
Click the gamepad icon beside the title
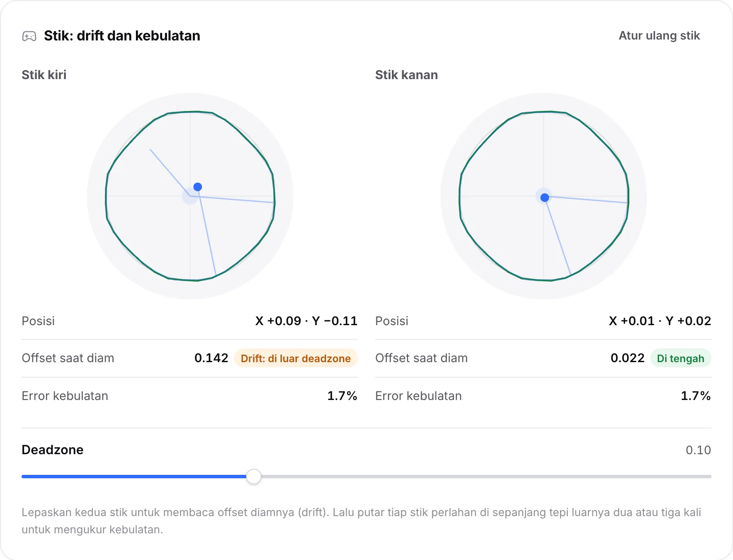[x=29, y=36]
